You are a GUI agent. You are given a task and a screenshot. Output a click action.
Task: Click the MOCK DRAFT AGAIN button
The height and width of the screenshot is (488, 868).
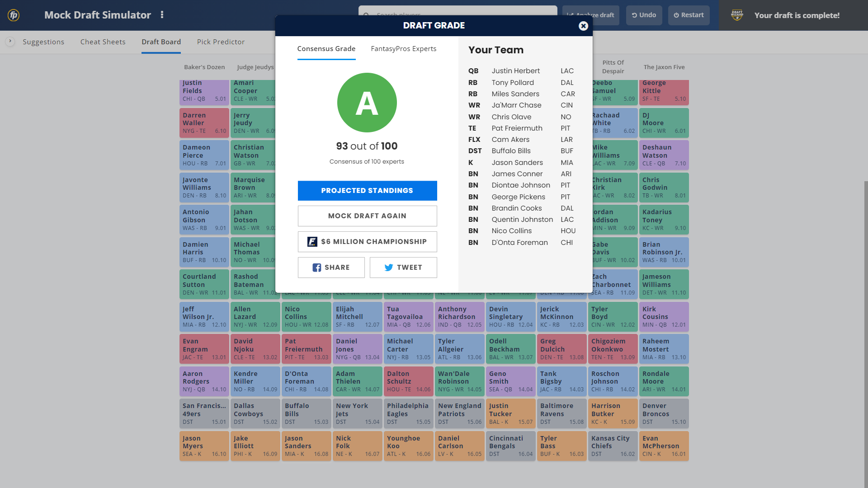click(x=367, y=216)
